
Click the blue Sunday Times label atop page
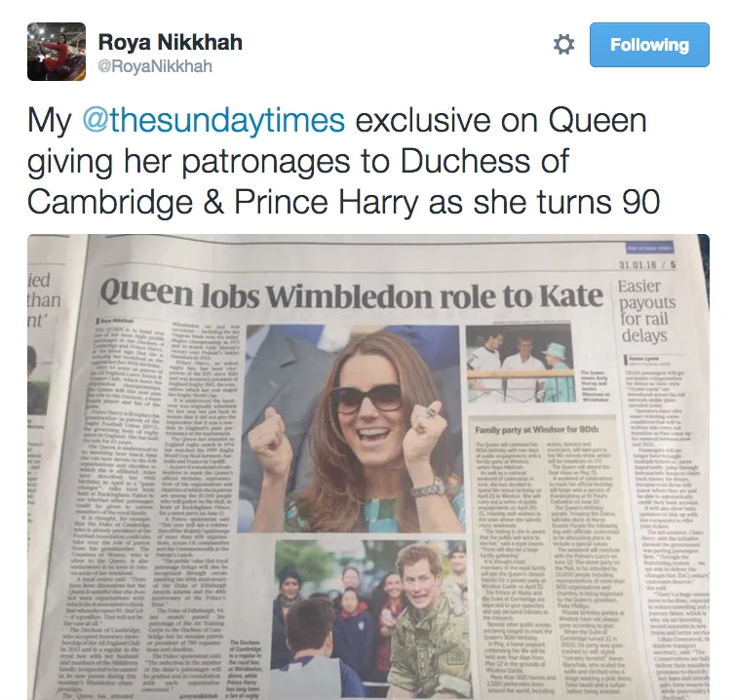pyautogui.click(x=649, y=248)
